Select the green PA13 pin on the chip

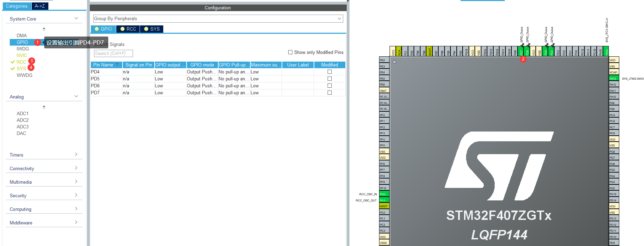614,79
